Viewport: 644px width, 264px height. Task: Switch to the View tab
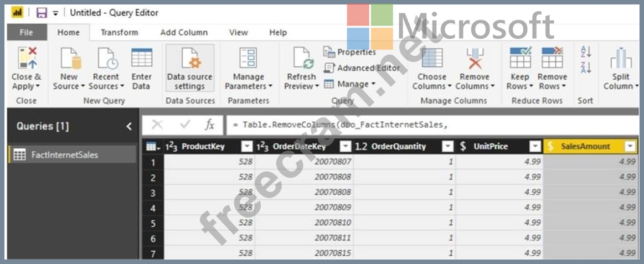(x=239, y=33)
